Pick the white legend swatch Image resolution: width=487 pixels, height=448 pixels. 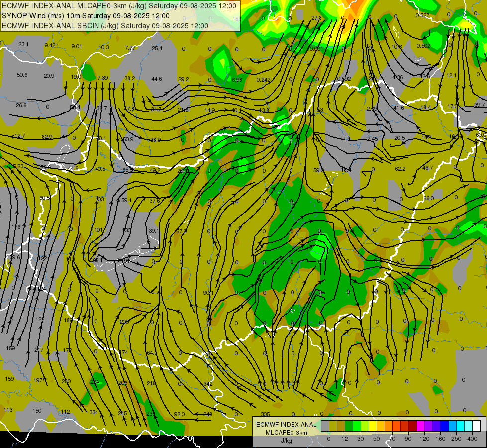pos(476,426)
